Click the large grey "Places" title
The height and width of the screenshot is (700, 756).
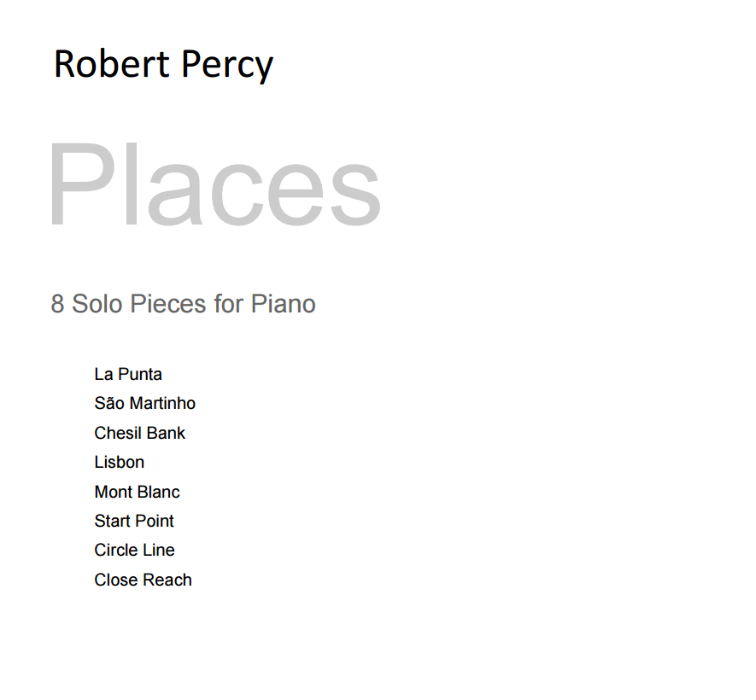click(214, 186)
